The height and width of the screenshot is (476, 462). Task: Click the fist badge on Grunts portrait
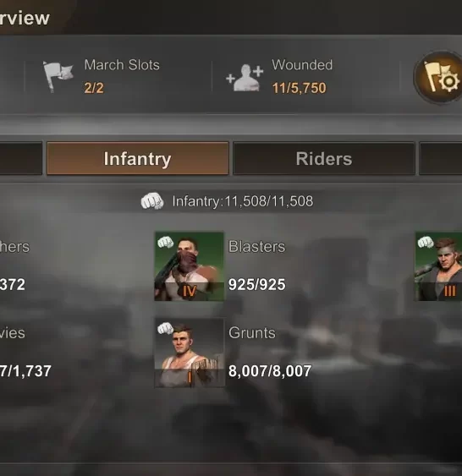[x=165, y=328]
